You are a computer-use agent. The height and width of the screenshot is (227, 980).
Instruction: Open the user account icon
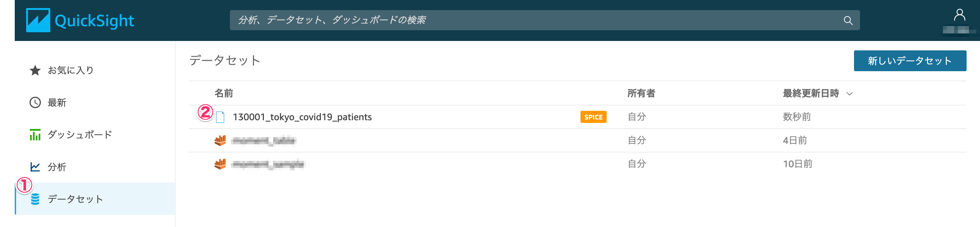[959, 15]
